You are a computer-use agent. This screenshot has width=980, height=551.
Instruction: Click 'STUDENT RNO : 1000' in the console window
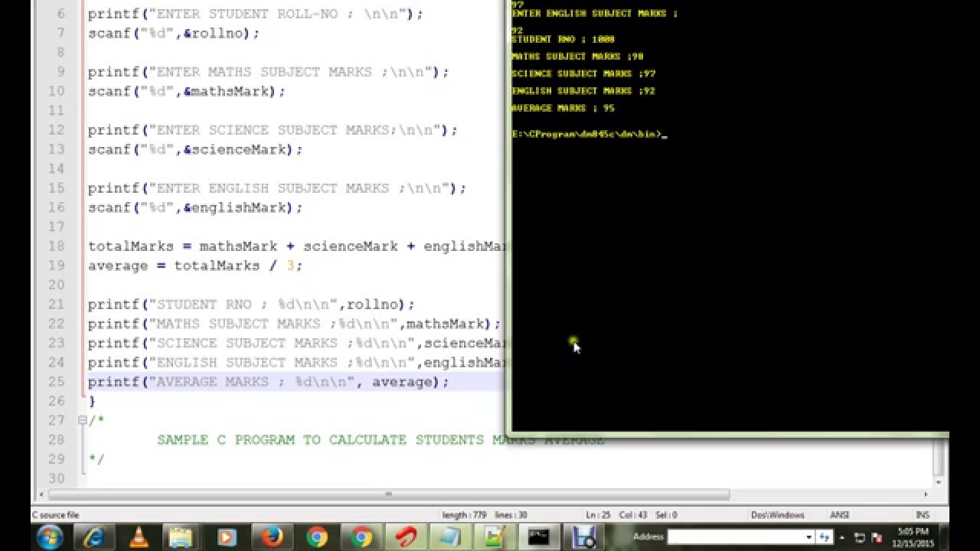point(563,39)
